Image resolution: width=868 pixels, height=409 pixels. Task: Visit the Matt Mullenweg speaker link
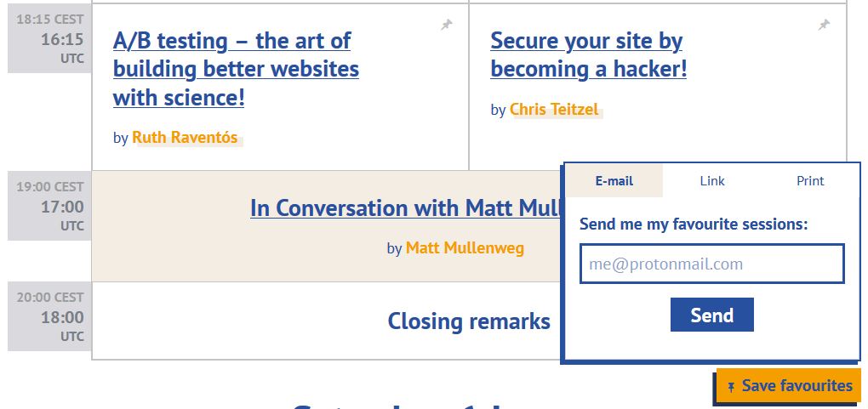[465, 248]
